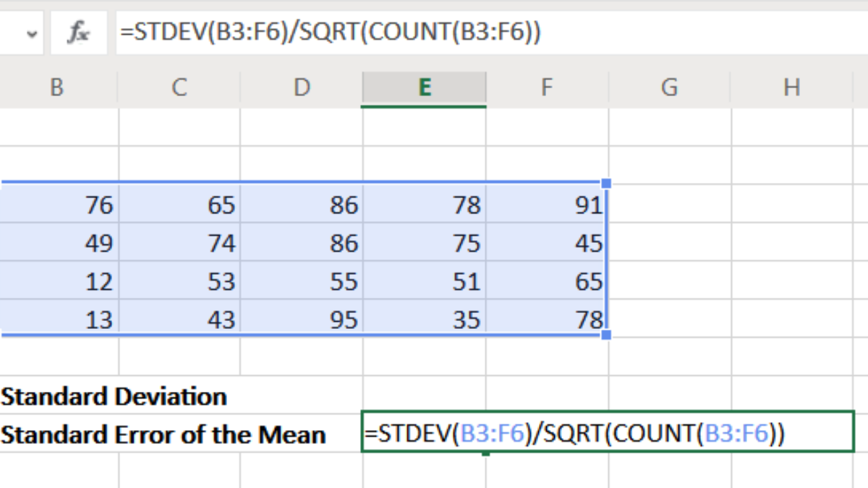Screen dimensions: 868x488
Task: Click the cell containing 35
Action: click(x=425, y=318)
